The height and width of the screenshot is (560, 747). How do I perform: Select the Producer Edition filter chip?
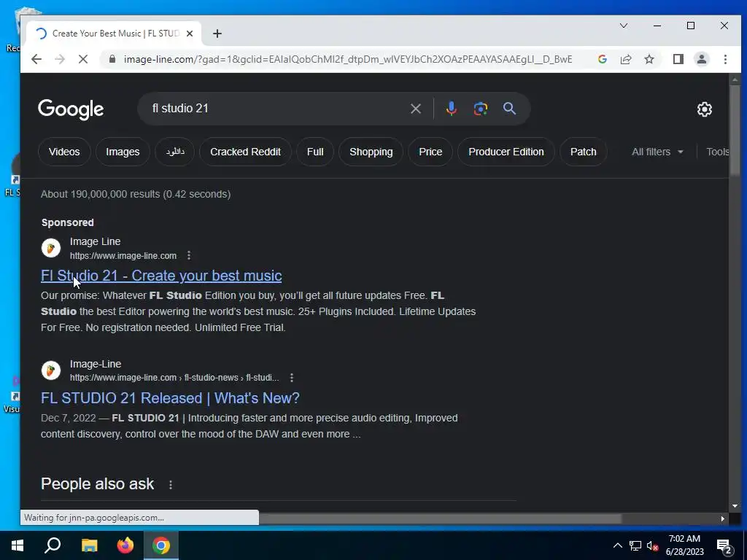[x=506, y=152]
